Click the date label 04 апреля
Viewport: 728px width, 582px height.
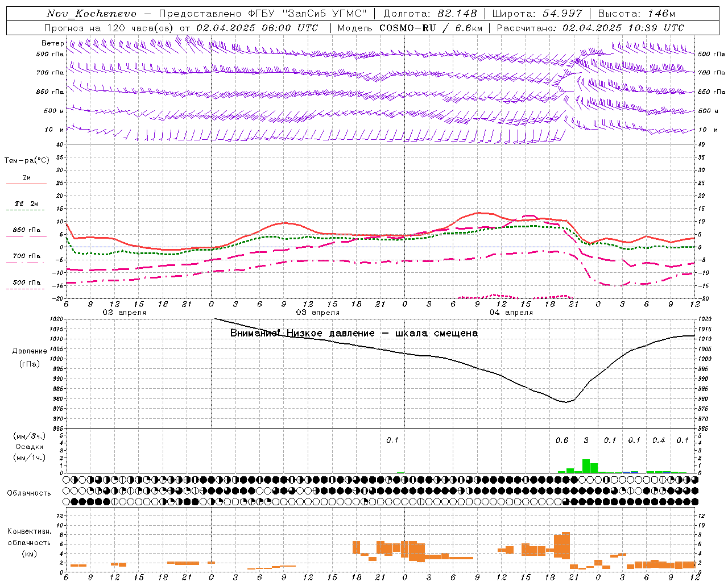(511, 313)
